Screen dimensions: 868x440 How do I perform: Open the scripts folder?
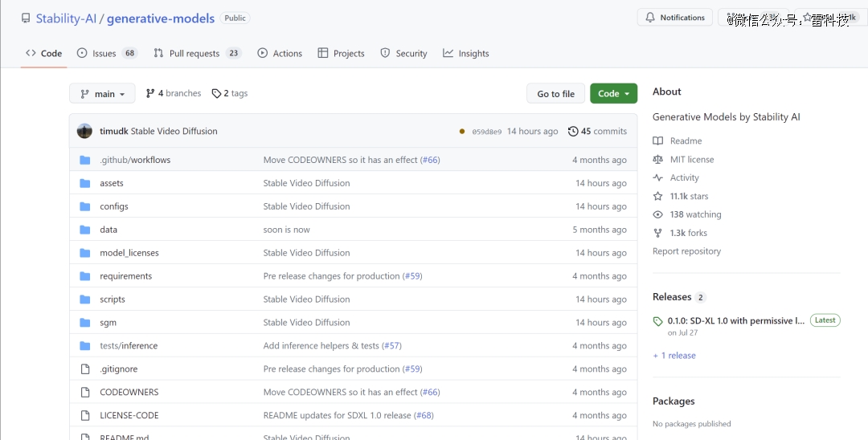pyautogui.click(x=113, y=299)
